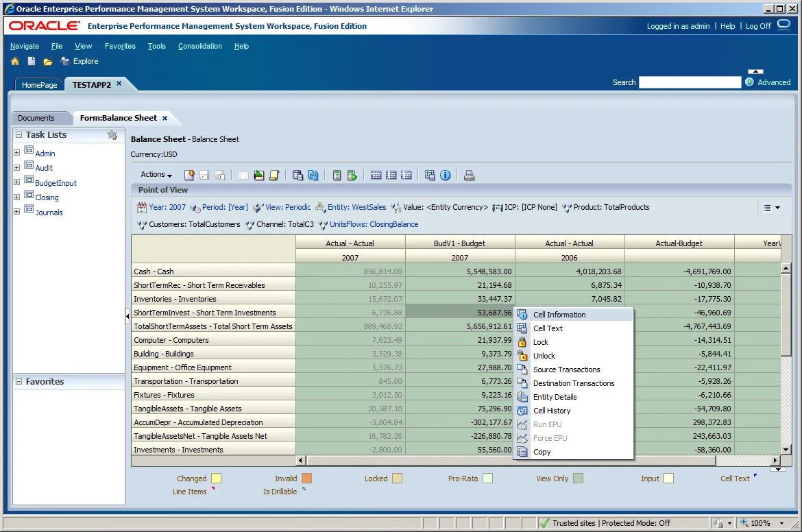The height and width of the screenshot is (532, 802).
Task: Choose Cell Information from context menu
Action: [574, 315]
